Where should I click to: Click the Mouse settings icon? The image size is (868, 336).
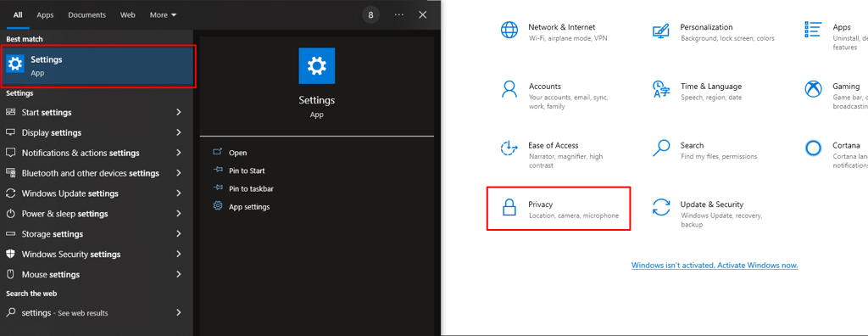point(10,274)
